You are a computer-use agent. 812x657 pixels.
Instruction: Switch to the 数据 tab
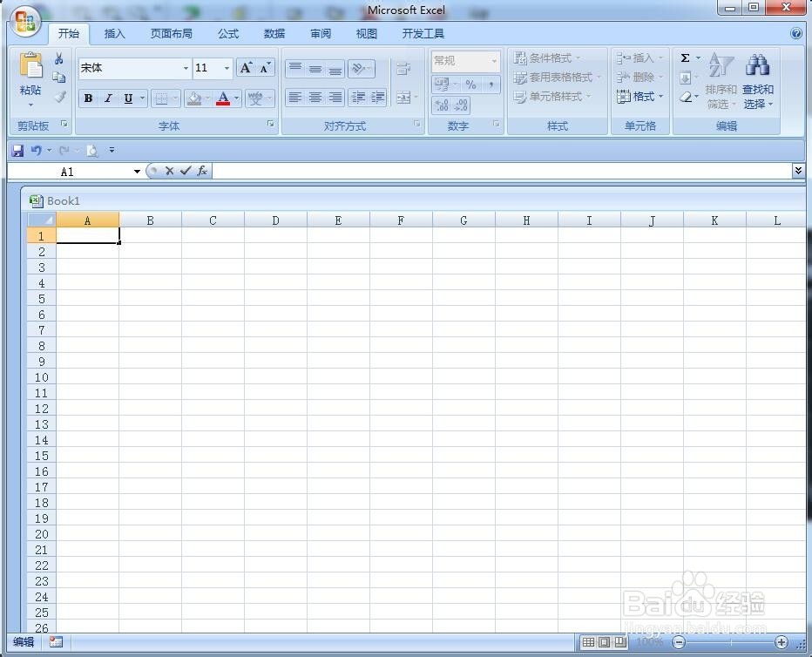[274, 34]
